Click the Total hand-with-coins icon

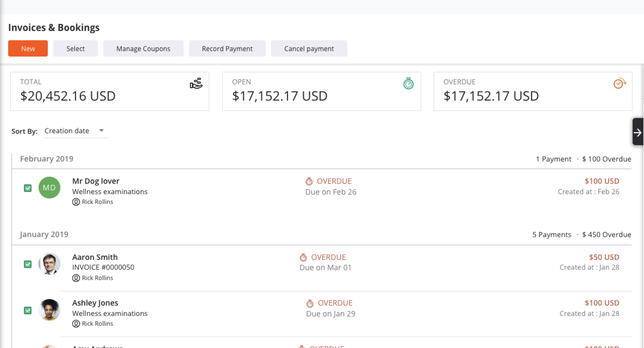click(196, 83)
